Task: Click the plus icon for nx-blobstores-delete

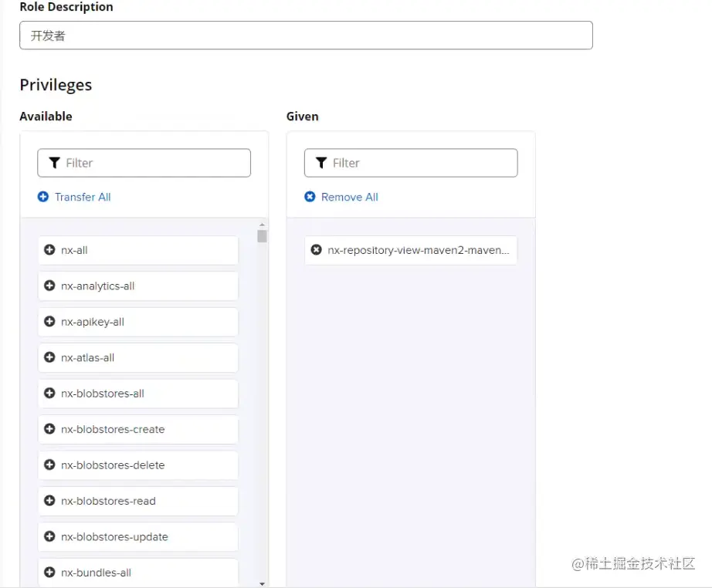Action: click(x=49, y=465)
